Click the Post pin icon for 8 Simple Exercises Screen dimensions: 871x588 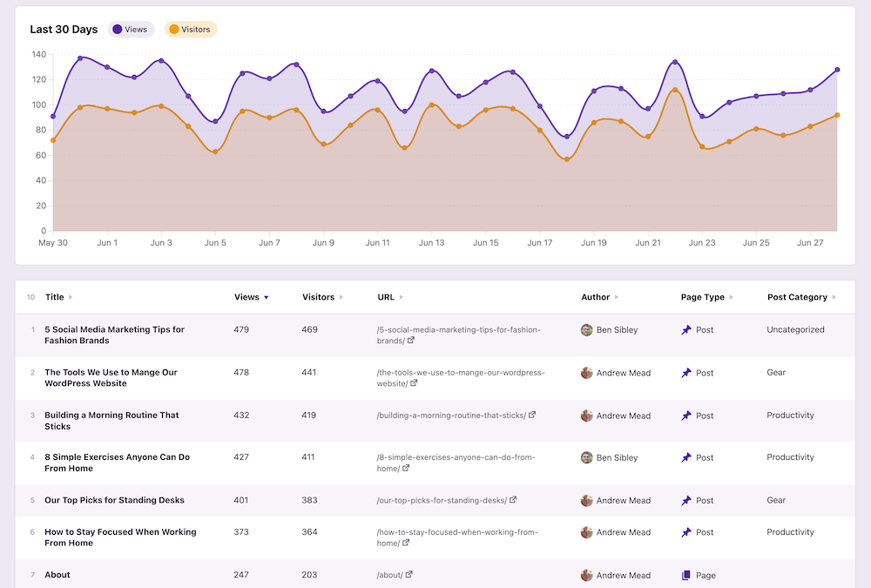tap(685, 457)
